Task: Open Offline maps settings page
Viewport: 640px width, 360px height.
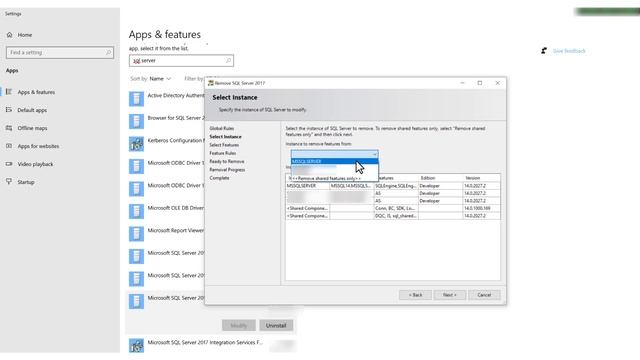Action: tap(32, 128)
